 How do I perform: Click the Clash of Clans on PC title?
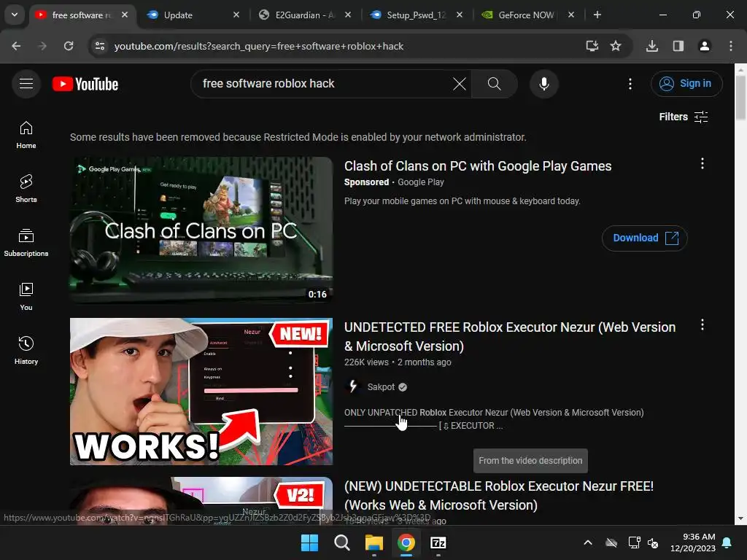[x=478, y=166]
